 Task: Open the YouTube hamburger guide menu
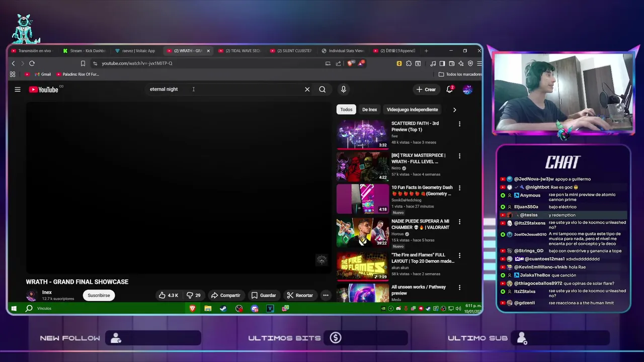18,89
